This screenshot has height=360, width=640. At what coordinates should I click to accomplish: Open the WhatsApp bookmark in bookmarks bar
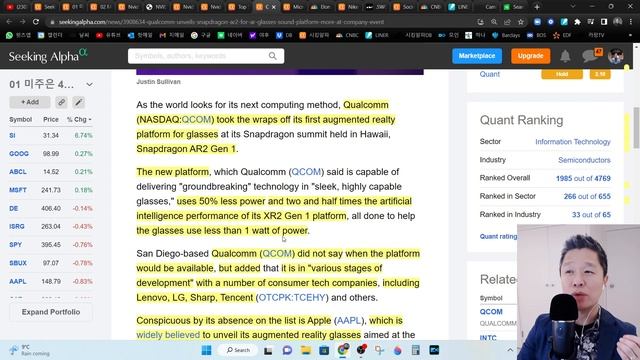point(18,36)
